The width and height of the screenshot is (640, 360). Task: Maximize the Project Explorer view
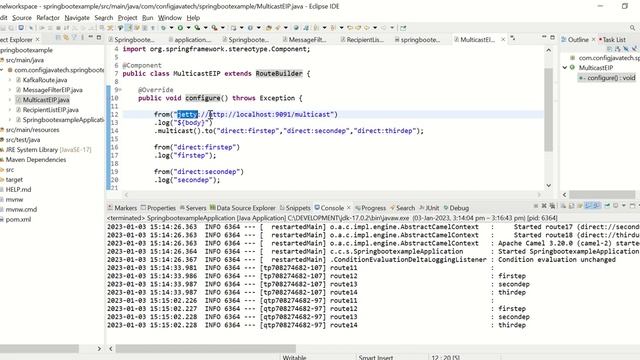point(99,38)
